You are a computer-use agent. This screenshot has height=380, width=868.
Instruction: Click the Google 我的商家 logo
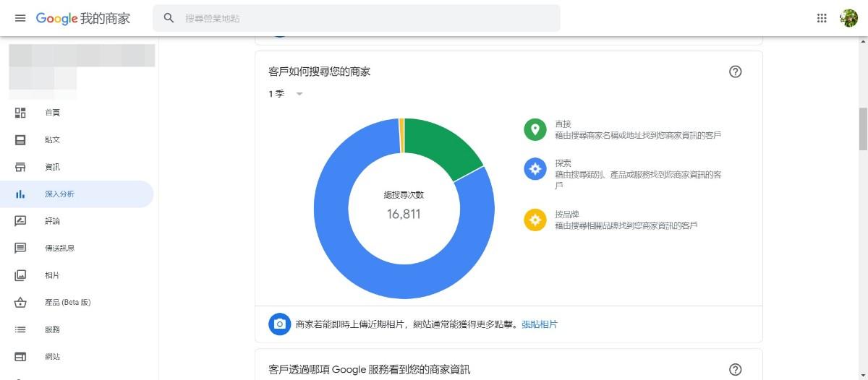(82, 18)
